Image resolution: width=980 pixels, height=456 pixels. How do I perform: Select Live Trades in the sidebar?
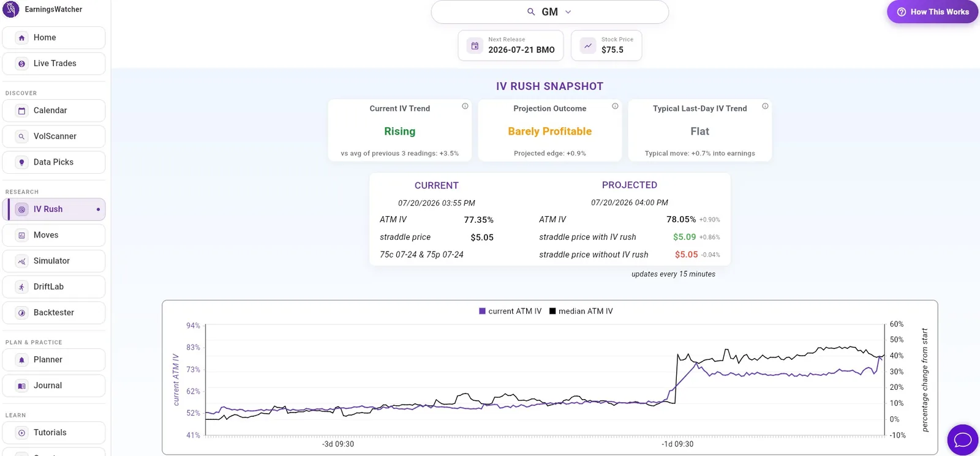coord(54,64)
